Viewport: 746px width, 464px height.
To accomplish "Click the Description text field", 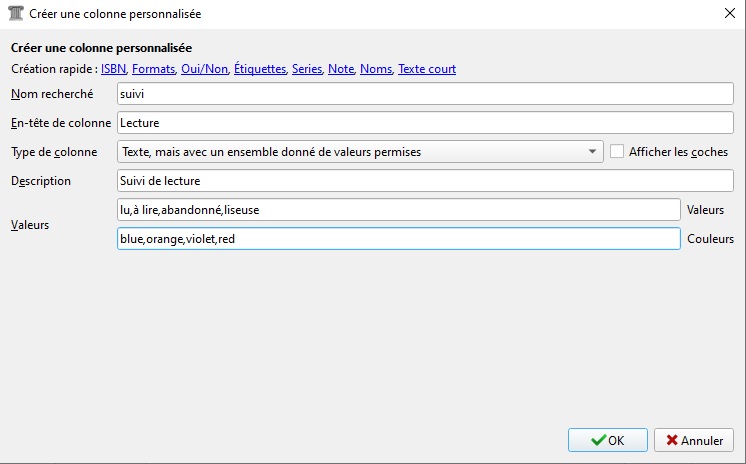I will pyautogui.click(x=425, y=181).
